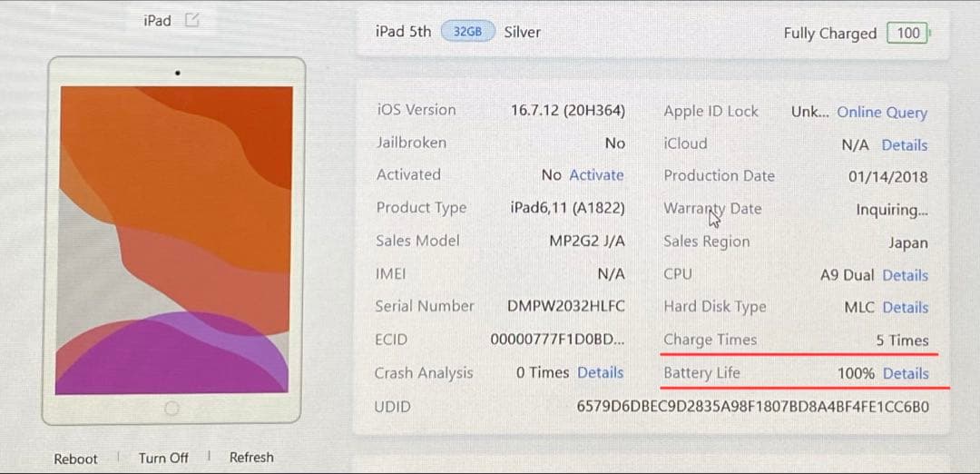980x474 pixels.
Task: Click the edit icon next to iPad name
Action: coord(192,20)
